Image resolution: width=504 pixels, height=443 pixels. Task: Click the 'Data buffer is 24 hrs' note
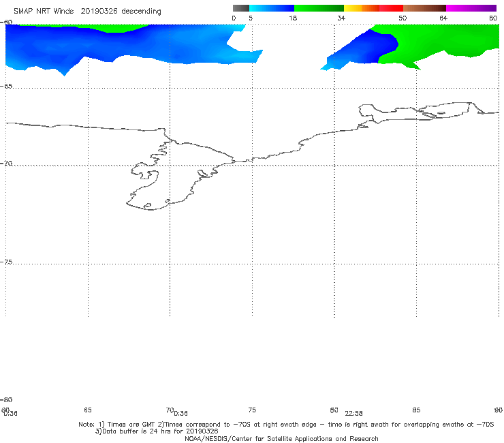(157, 431)
